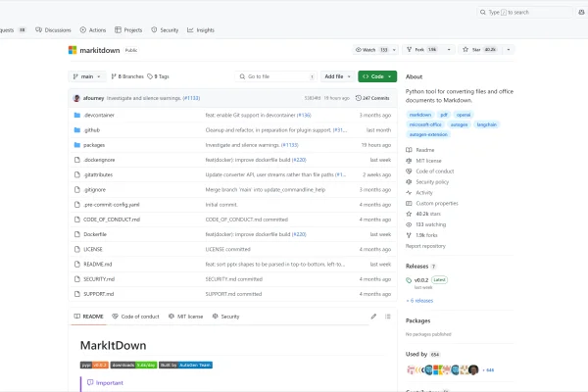Image resolution: width=588 pixels, height=392 pixels.
Task: Click the LICENSE file icon
Action: pos(77,250)
